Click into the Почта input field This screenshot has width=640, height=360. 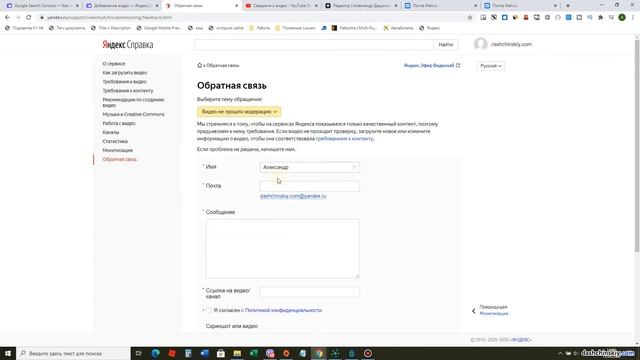[x=310, y=186]
